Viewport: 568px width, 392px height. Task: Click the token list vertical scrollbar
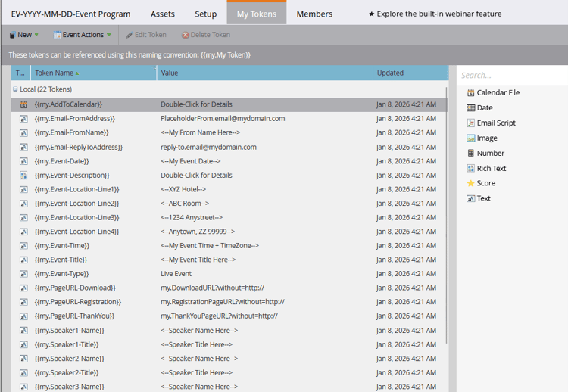coord(446,216)
